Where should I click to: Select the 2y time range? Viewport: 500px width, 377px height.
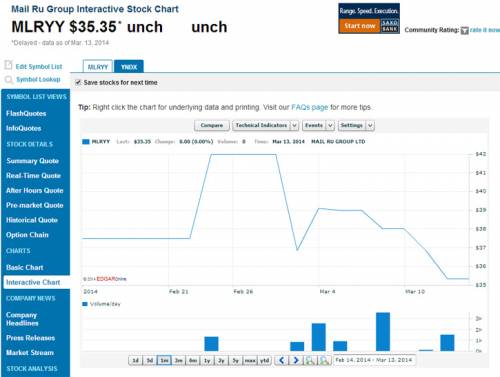222,360
